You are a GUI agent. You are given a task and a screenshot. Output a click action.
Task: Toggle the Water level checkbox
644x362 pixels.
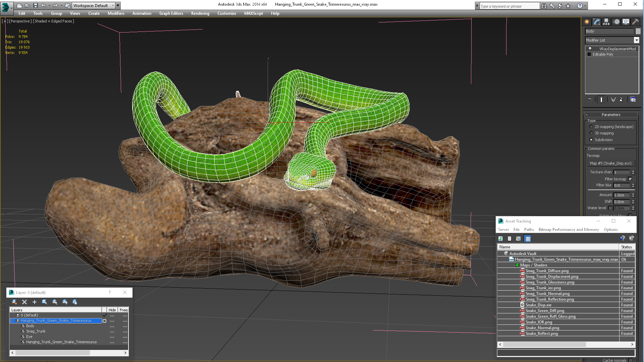[610, 208]
